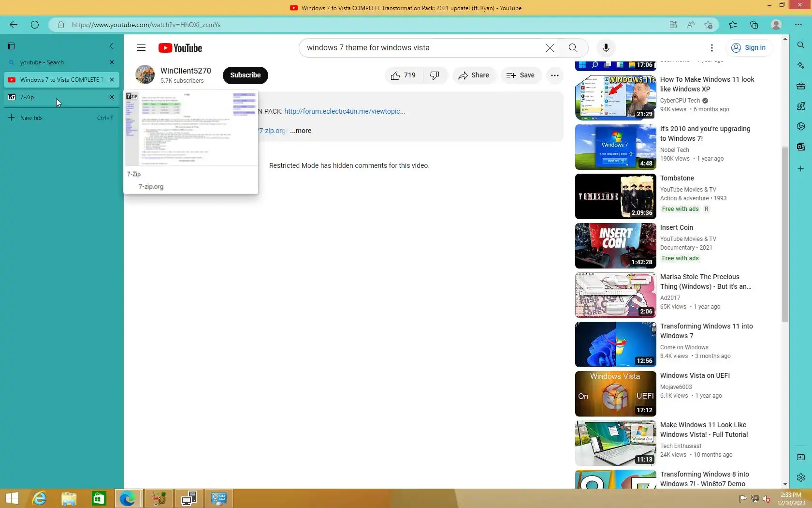Click the 7-Zip tab preview thumbnail

pyautogui.click(x=191, y=128)
